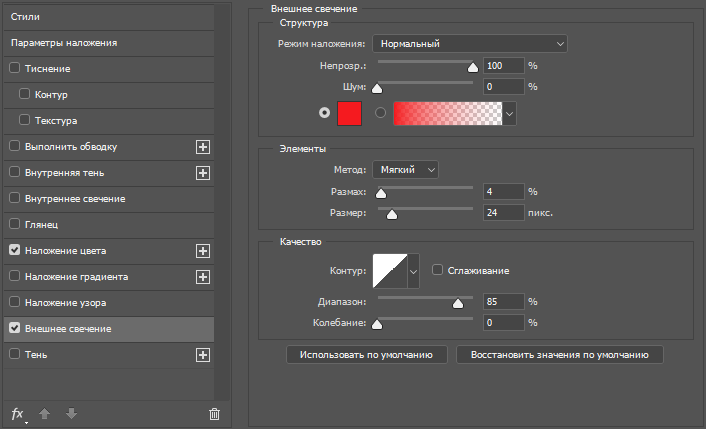The width and height of the screenshot is (706, 429).
Task: Enable the Сглаживание checkbox
Action: (x=437, y=270)
